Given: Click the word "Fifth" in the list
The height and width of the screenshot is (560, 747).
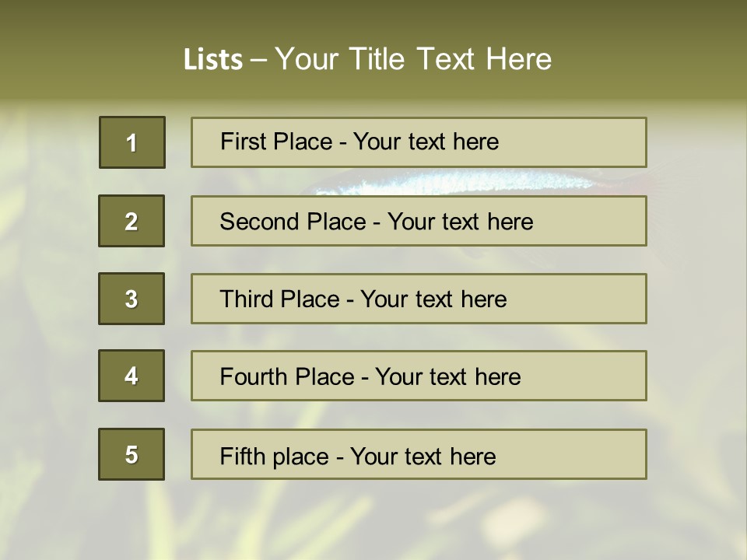Looking at the screenshot, I should (241, 456).
